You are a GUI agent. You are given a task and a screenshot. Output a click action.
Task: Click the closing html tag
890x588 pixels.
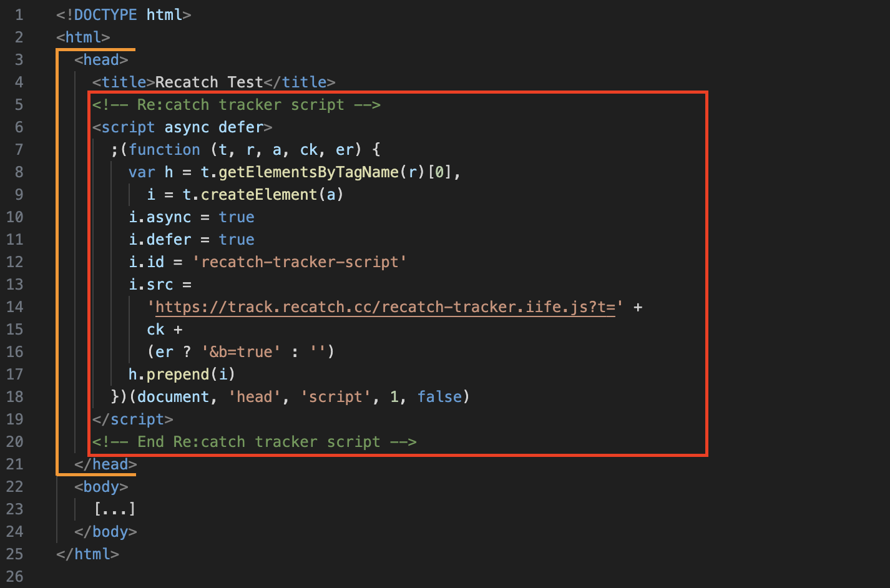point(87,554)
